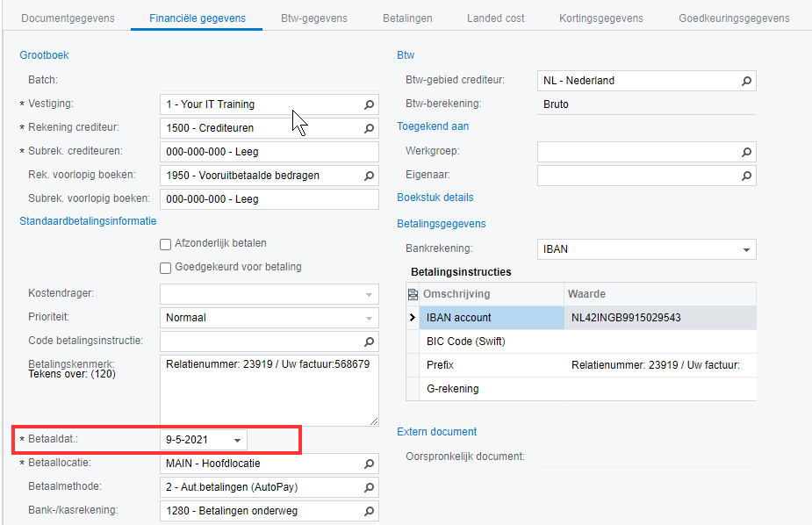The image size is (812, 525).
Task: Click into the Betalingskenmerk text area
Action: pyautogui.click(x=269, y=390)
